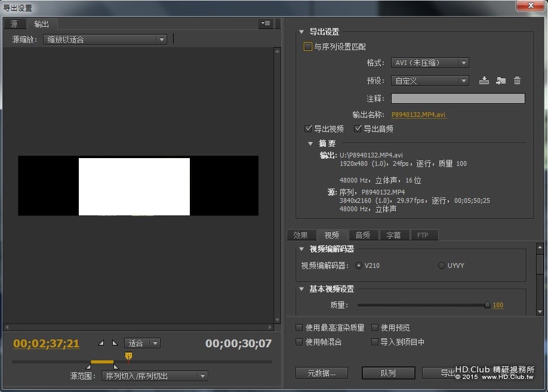
Task: Click the in point handle under timeline
Action: pos(88,366)
